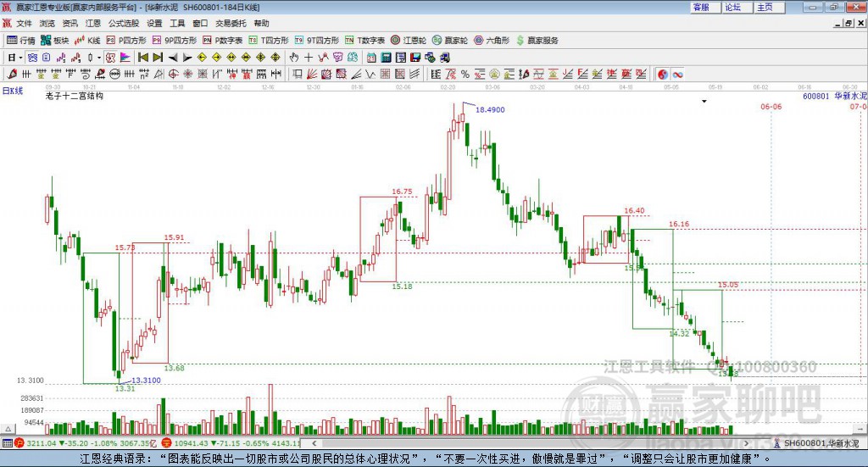Select the first yellow diamond arrow icon
The image size is (868, 467).
202,58
